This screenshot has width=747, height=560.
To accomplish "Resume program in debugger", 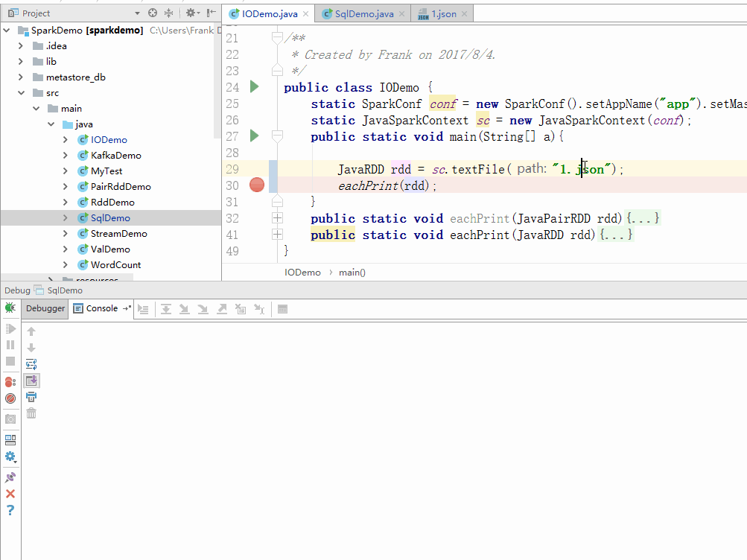I will (10, 328).
